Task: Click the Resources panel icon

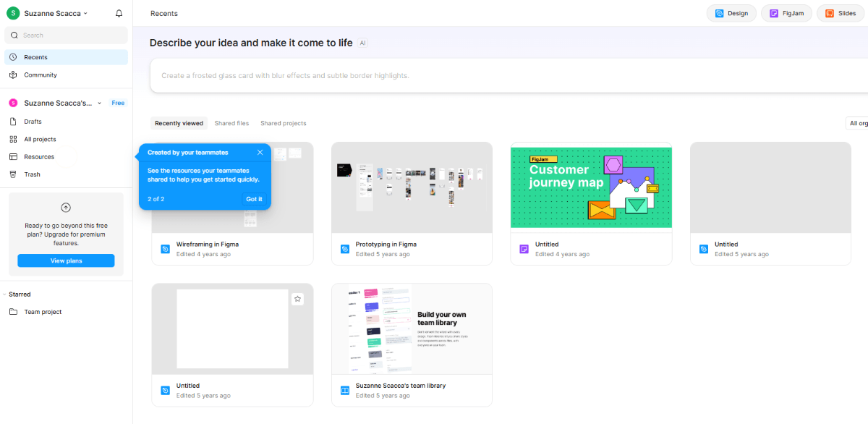Action: click(x=13, y=156)
